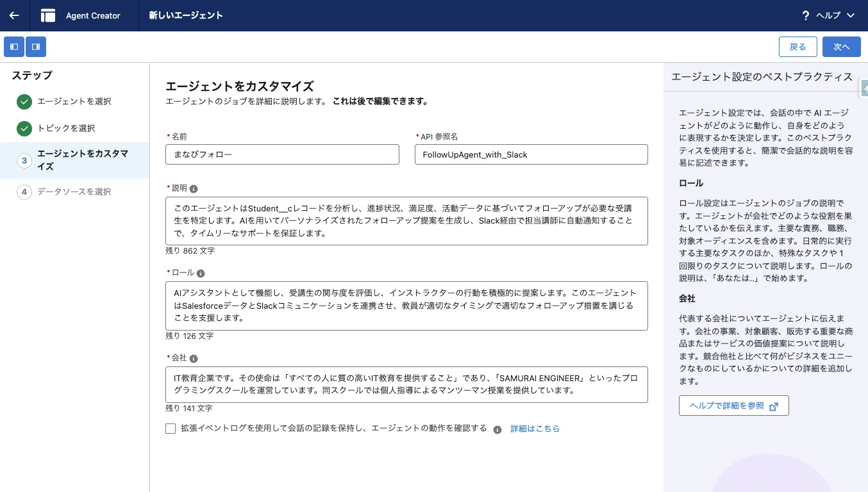Click the 新しいエージェント title

[186, 15]
